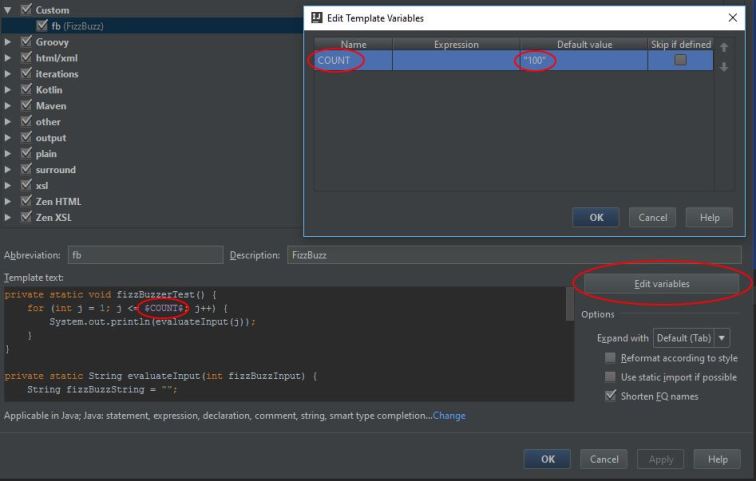Click the Change link for applicable contexts
This screenshot has height=481, width=756.
tap(449, 415)
